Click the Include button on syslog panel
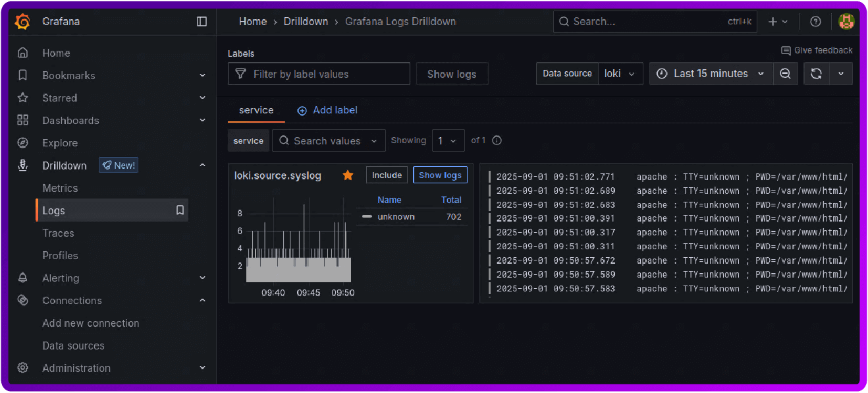 coord(387,175)
